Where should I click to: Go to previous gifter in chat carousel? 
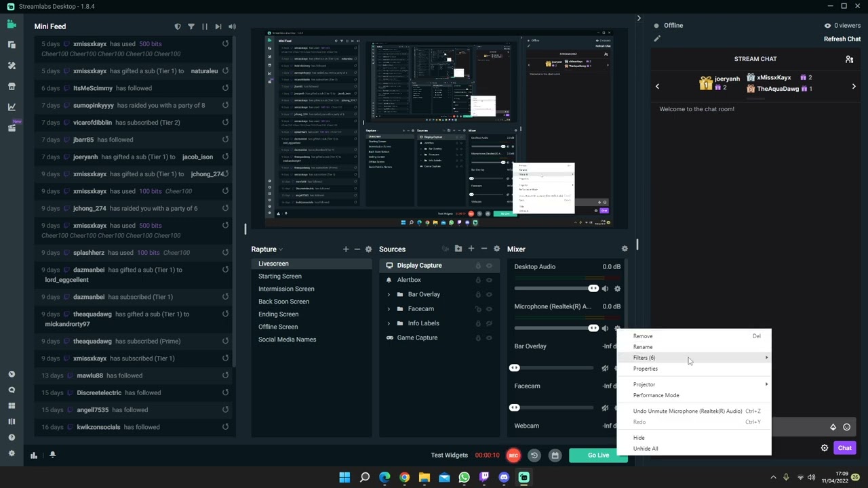[x=657, y=86]
